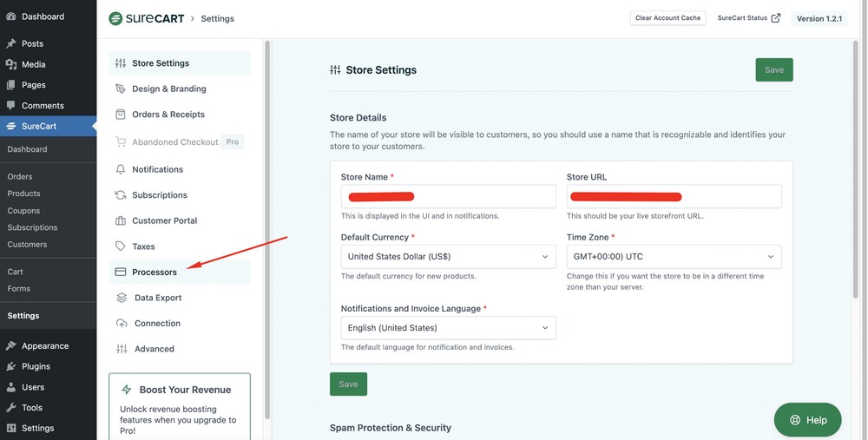Expand Notifications and Invoice Language dropdown
This screenshot has height=440, width=868.
click(448, 328)
